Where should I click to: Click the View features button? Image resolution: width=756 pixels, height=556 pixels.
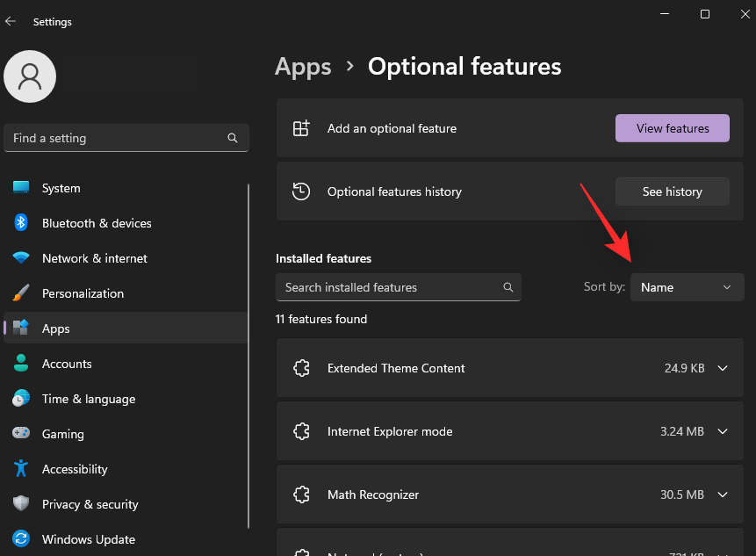[672, 128]
